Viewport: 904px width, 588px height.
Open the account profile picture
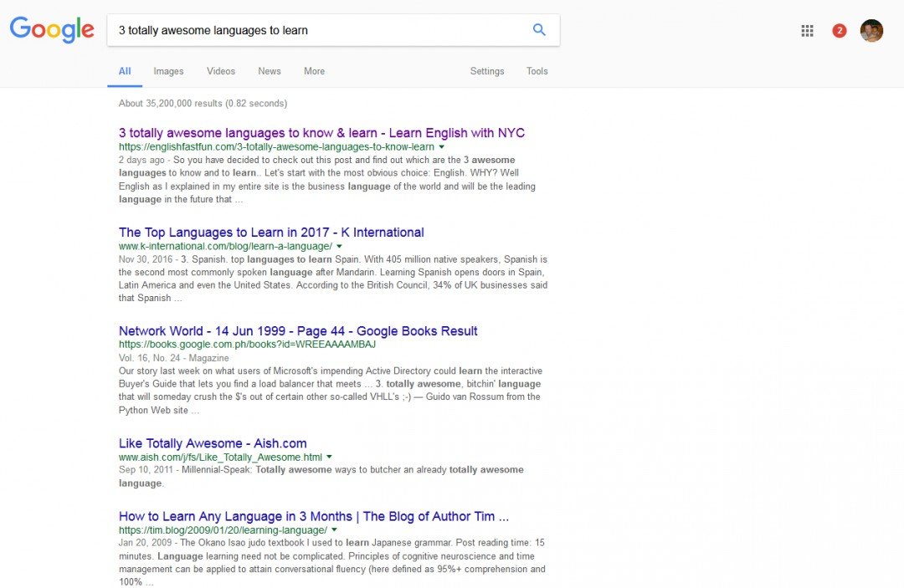[x=871, y=30]
